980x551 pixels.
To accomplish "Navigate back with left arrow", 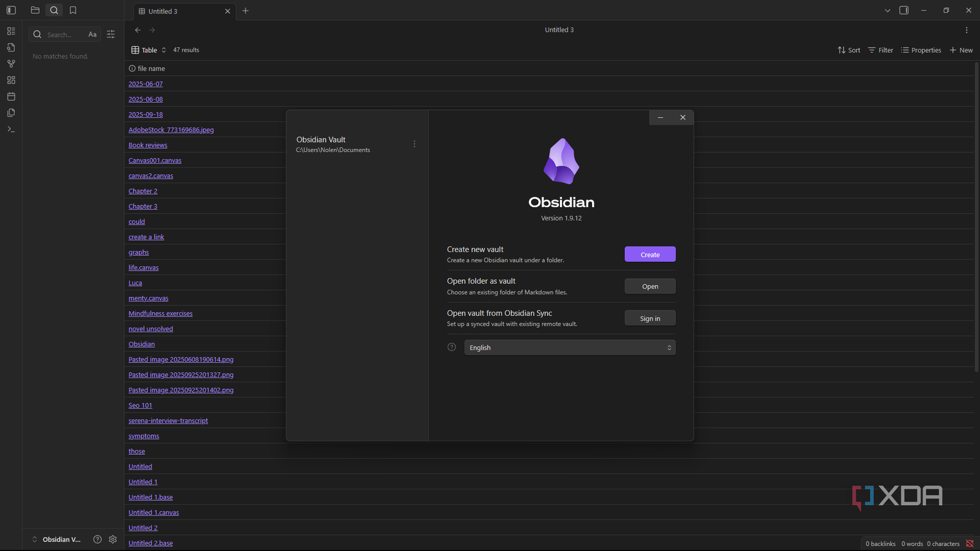I will tap(138, 30).
